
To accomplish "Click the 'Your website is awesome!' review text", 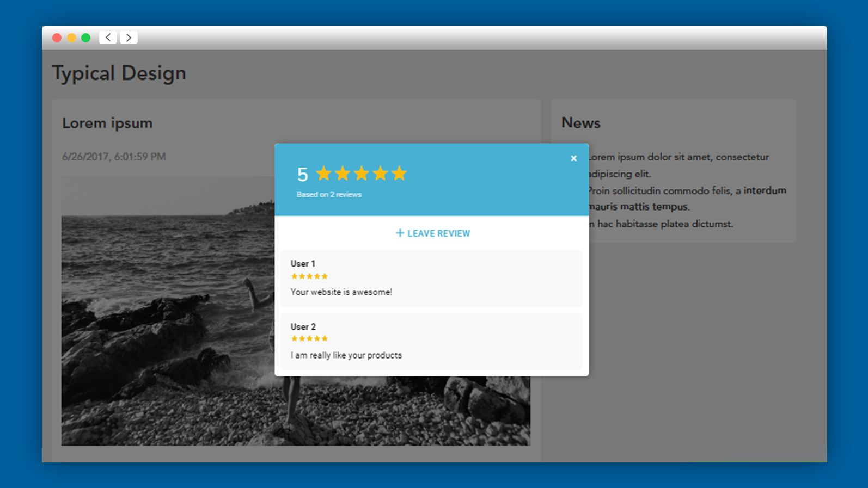I will coord(341,292).
